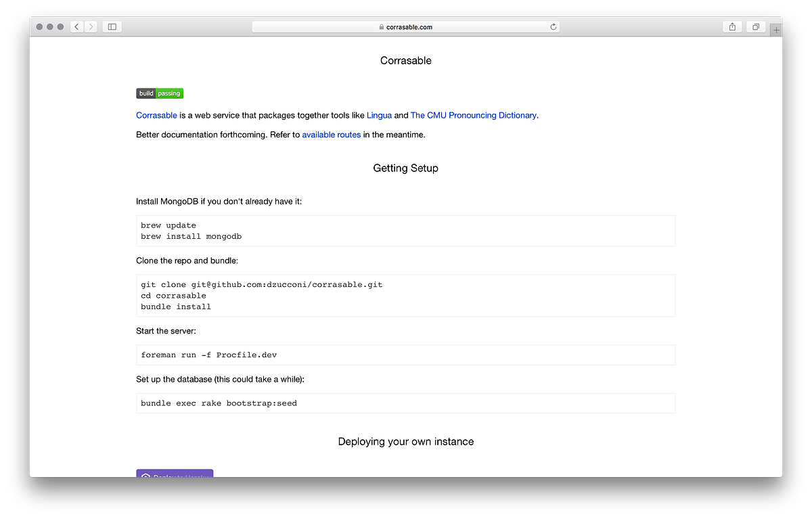The height and width of the screenshot is (519, 812).
Task: Zoom the Safari window to full screen
Action: tap(60, 27)
